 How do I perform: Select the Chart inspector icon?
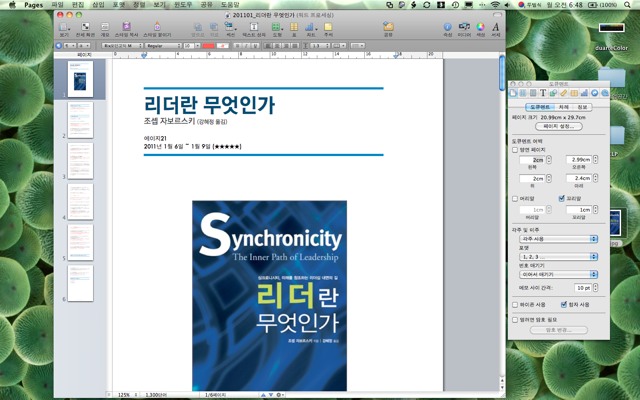[584, 93]
